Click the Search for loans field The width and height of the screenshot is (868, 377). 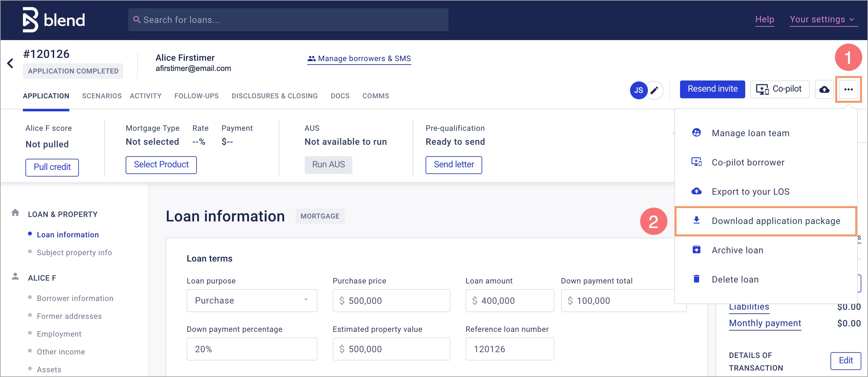(x=288, y=20)
